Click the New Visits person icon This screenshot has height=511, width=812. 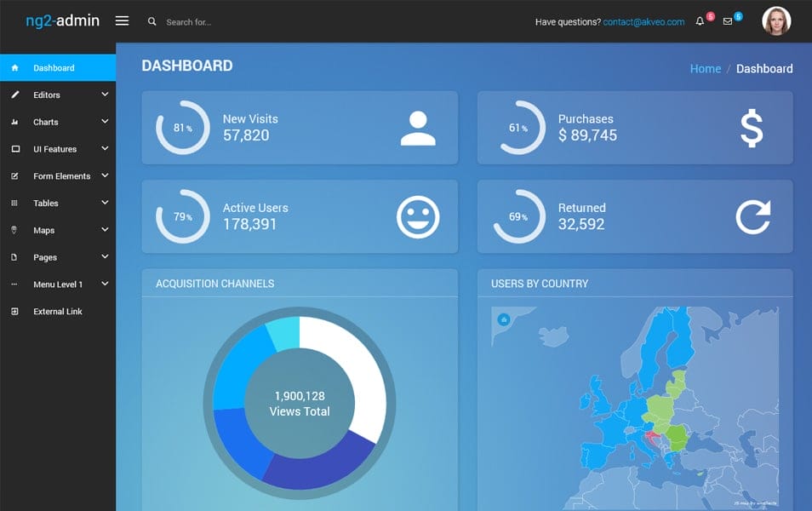[x=418, y=128]
